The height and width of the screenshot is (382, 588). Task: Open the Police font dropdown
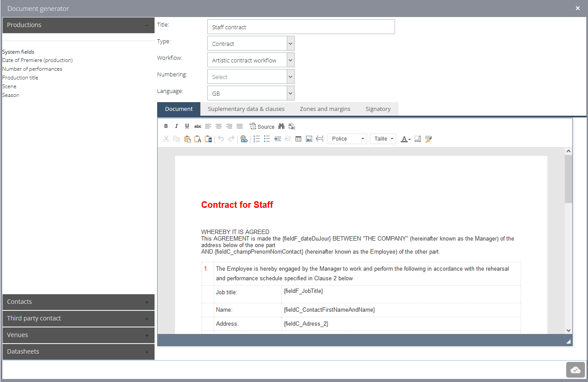coord(347,139)
